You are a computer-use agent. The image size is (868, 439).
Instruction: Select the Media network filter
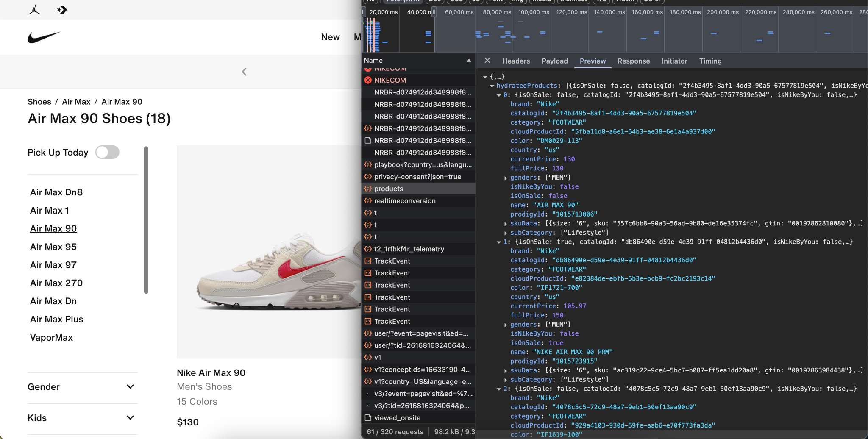(x=542, y=1)
